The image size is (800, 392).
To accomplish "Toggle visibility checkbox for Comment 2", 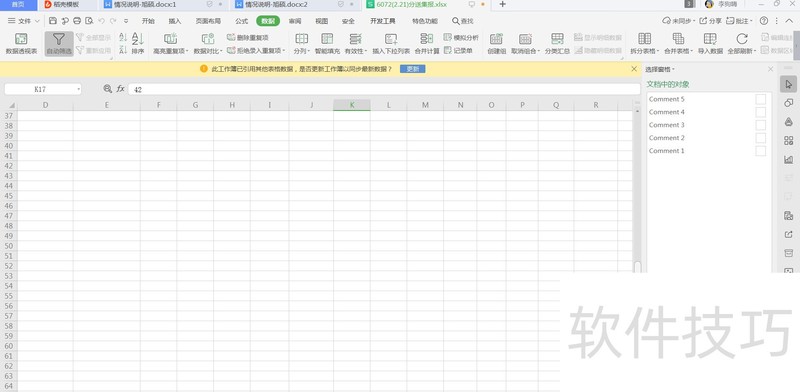I will point(761,138).
